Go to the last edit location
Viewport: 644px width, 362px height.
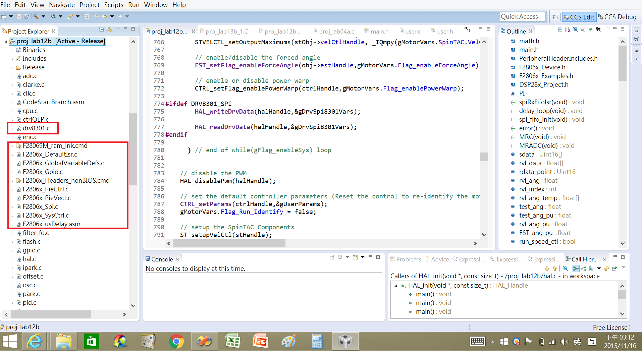tap(97, 16)
